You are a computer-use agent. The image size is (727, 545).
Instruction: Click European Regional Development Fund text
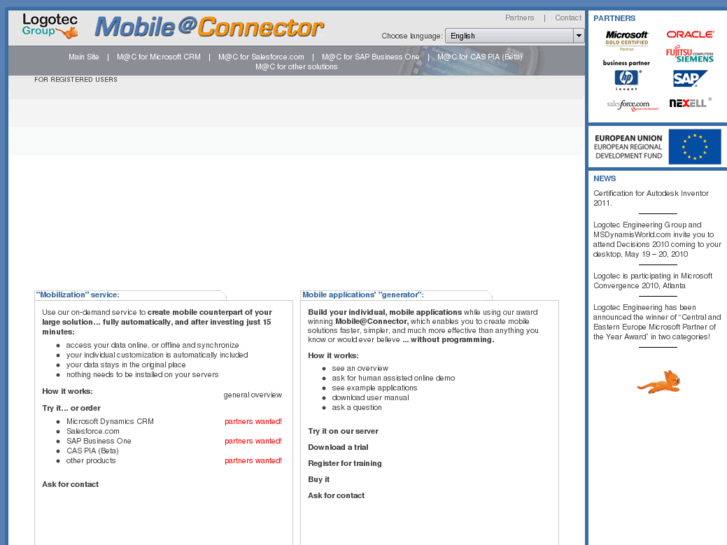point(628,151)
